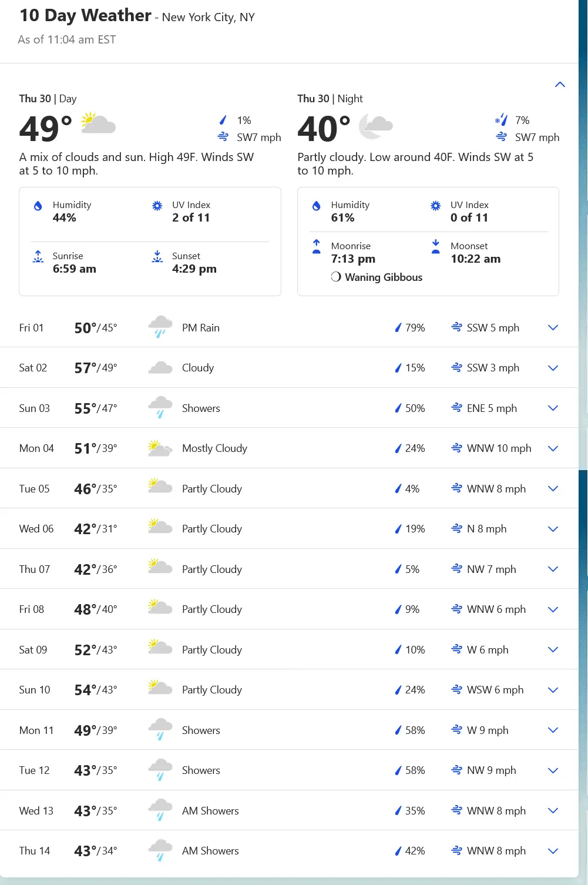The image size is (588, 885).
Task: Click the Thu 30 Day sun-cloud icon
Action: pos(98,123)
